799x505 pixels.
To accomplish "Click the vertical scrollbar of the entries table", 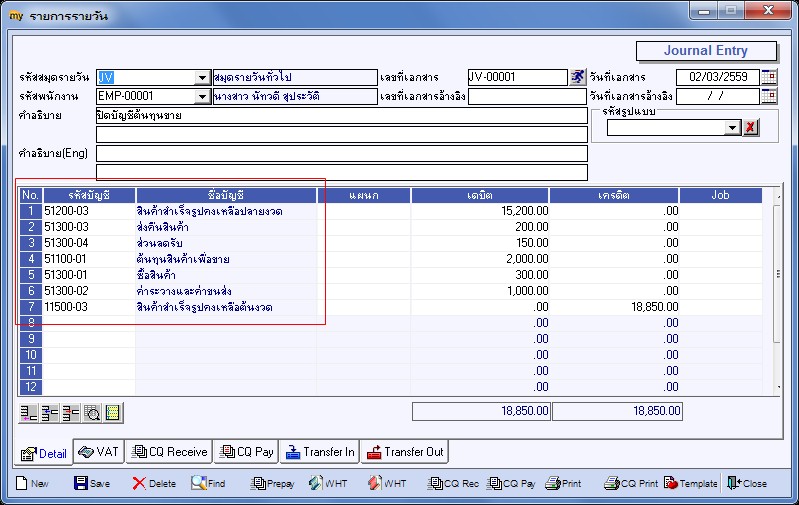I will click(778, 290).
